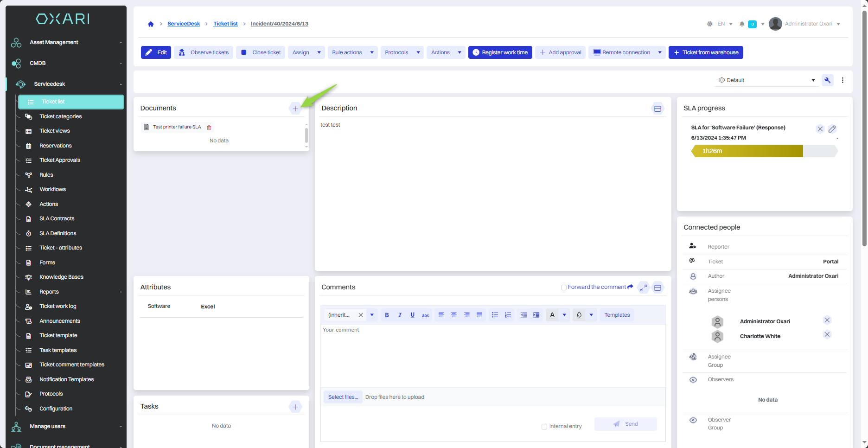The height and width of the screenshot is (448, 868).
Task: Select Knowledge Bases from sidebar menu
Action: tap(61, 277)
